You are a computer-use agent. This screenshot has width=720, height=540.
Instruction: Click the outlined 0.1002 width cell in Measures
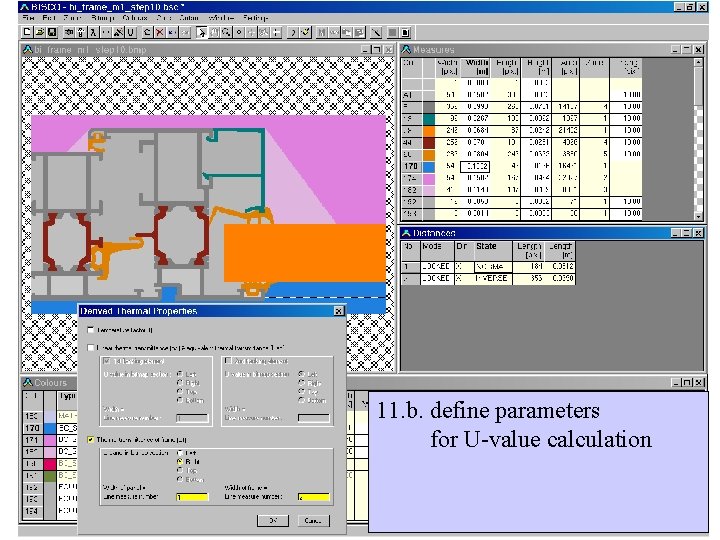475,166
